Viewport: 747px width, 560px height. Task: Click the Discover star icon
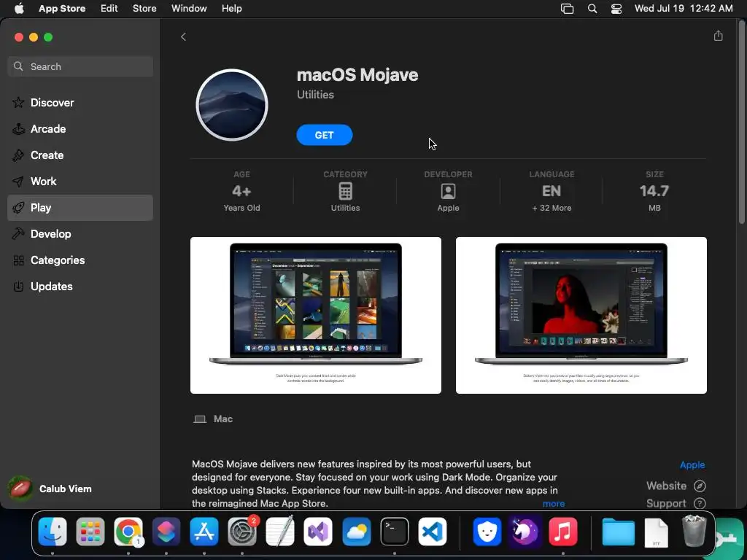click(x=18, y=102)
